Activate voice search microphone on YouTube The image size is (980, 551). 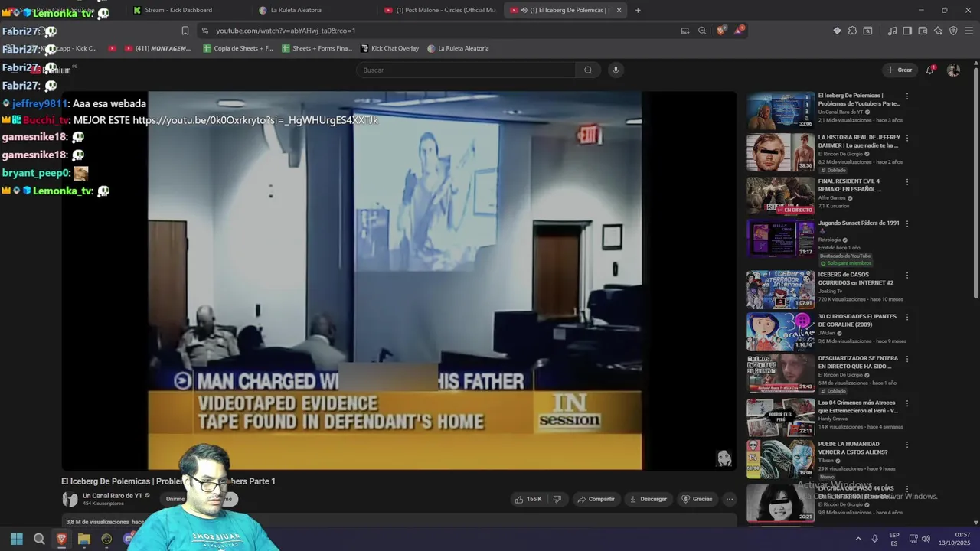coord(615,70)
